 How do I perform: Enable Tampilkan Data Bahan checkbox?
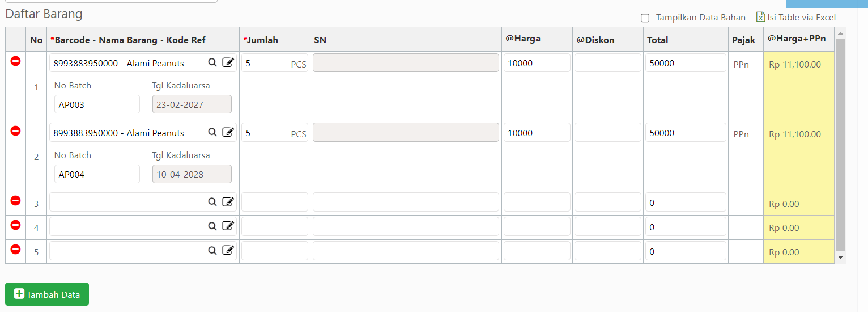pos(645,18)
